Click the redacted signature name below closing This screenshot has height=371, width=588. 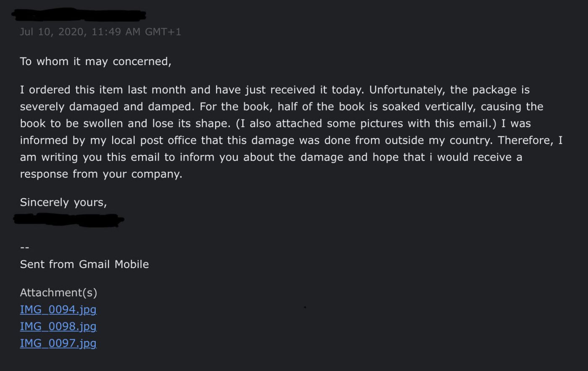click(x=69, y=219)
